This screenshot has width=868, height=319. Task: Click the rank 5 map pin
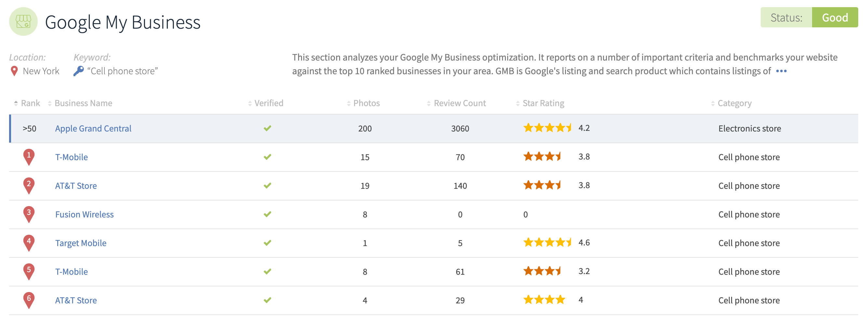(x=29, y=272)
